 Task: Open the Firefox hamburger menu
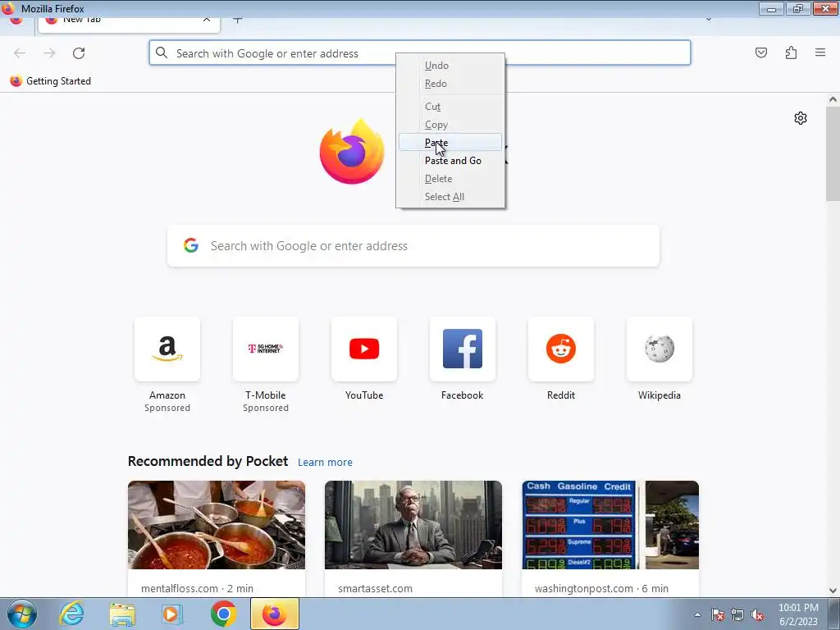(820, 52)
